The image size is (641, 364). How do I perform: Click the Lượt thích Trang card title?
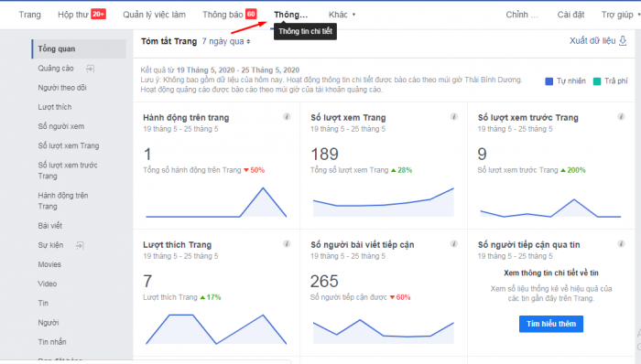177,245
